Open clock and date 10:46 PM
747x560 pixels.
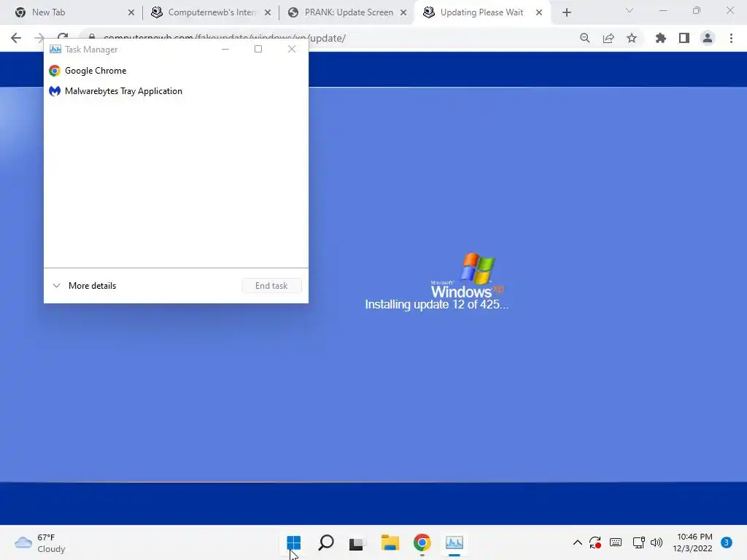pyautogui.click(x=693, y=542)
